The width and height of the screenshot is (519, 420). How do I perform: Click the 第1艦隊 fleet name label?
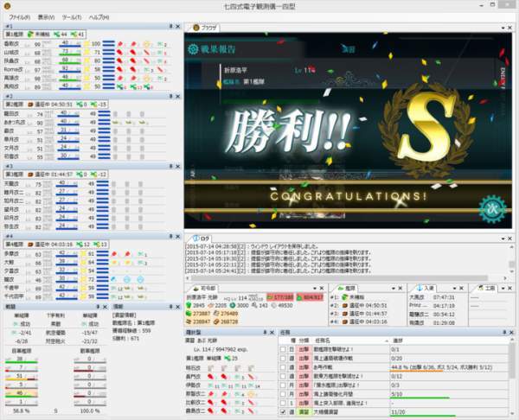[14, 34]
